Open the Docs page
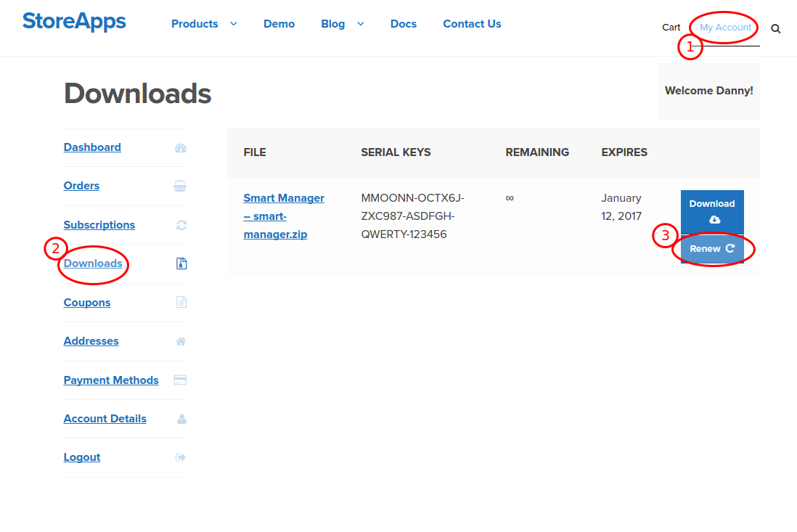797x532 pixels. (x=404, y=24)
